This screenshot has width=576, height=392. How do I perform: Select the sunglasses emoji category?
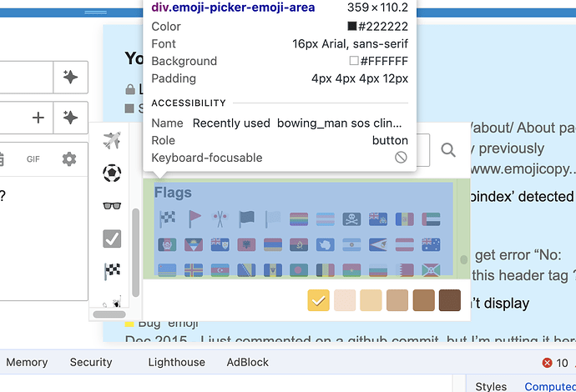[x=112, y=205]
